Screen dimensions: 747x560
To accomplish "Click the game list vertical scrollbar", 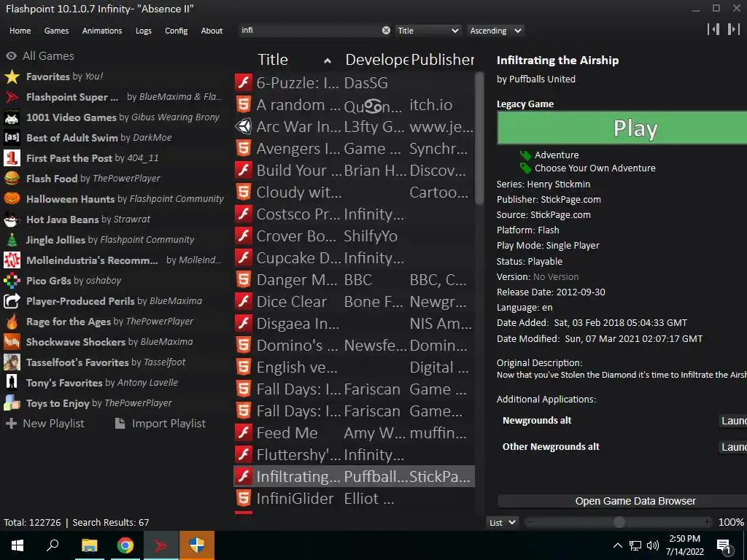I will click(479, 138).
